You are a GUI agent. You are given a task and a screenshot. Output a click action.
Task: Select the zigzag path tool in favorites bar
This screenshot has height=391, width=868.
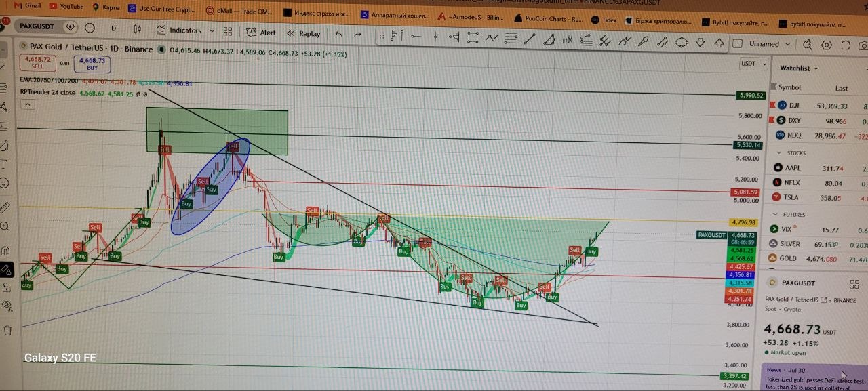pyautogui.click(x=493, y=39)
